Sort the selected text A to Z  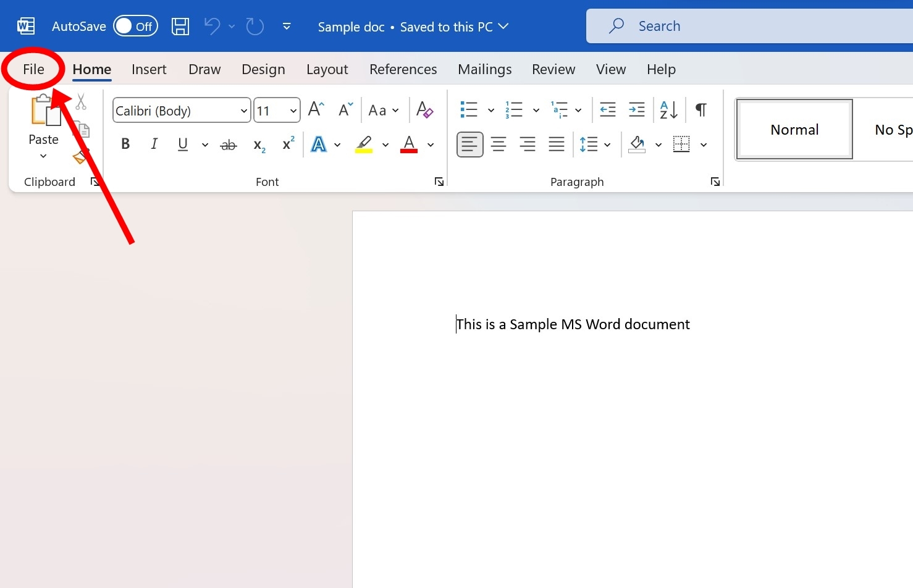(x=668, y=110)
